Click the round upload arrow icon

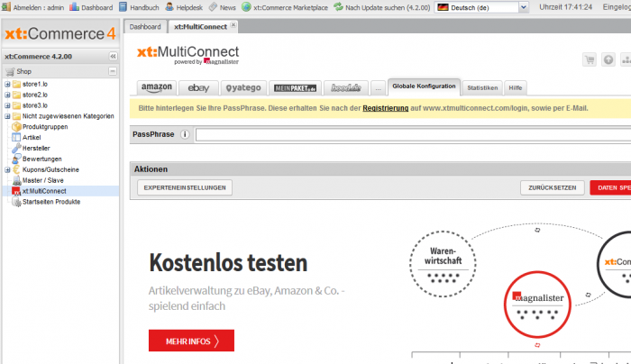click(608, 60)
